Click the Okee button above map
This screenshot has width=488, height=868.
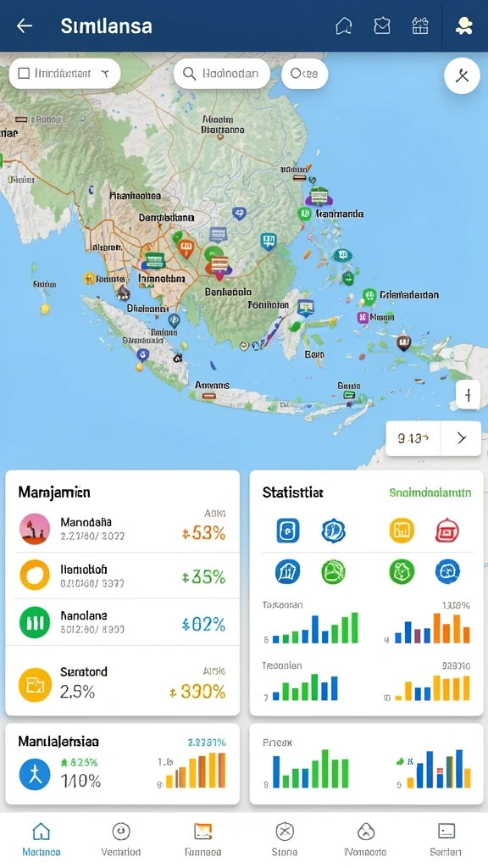point(304,74)
